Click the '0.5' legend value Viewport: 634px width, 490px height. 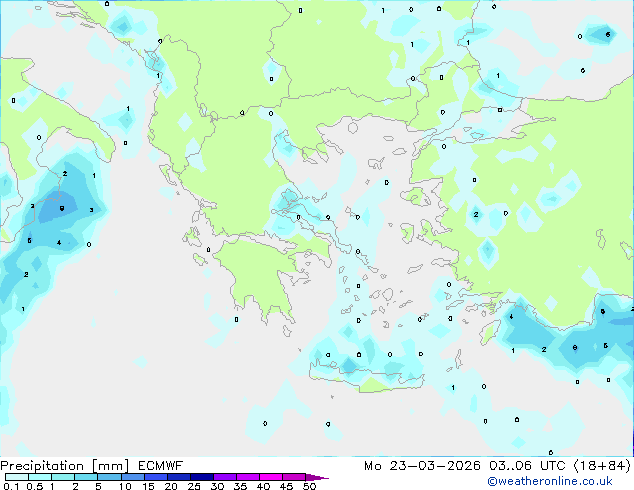point(34,486)
